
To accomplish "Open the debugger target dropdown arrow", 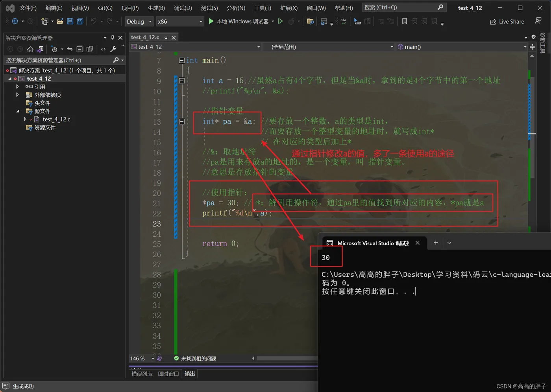I will (x=273, y=21).
